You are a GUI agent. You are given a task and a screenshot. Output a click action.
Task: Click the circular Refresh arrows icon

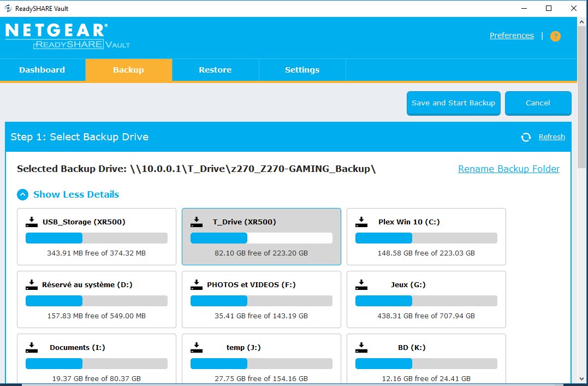pos(526,137)
